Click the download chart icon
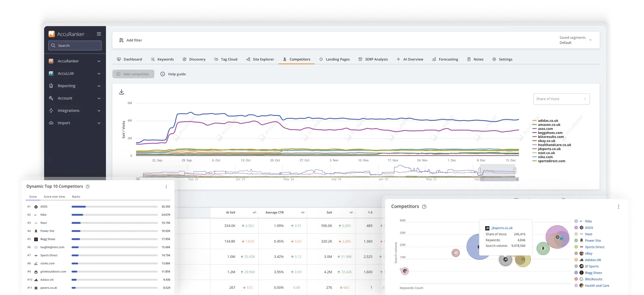Viewport: 644px width, 295px height. (x=122, y=92)
